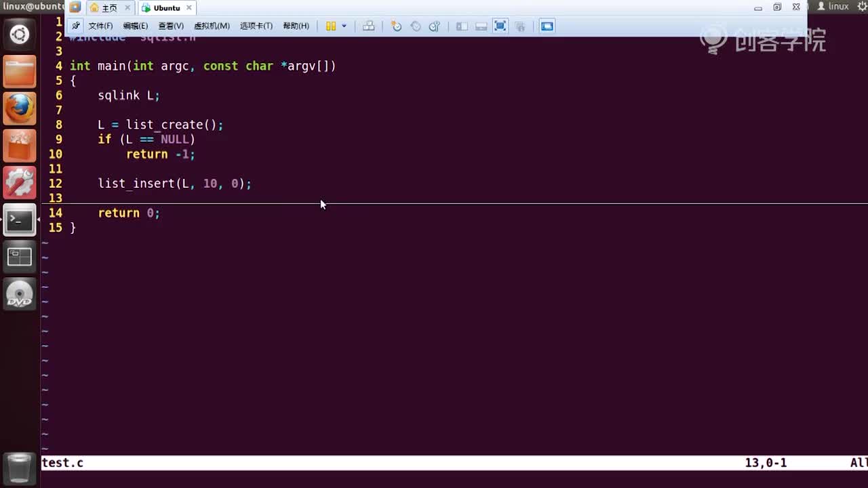Open the 查看(V) menu
Image resolution: width=868 pixels, height=488 pixels.
tap(171, 26)
